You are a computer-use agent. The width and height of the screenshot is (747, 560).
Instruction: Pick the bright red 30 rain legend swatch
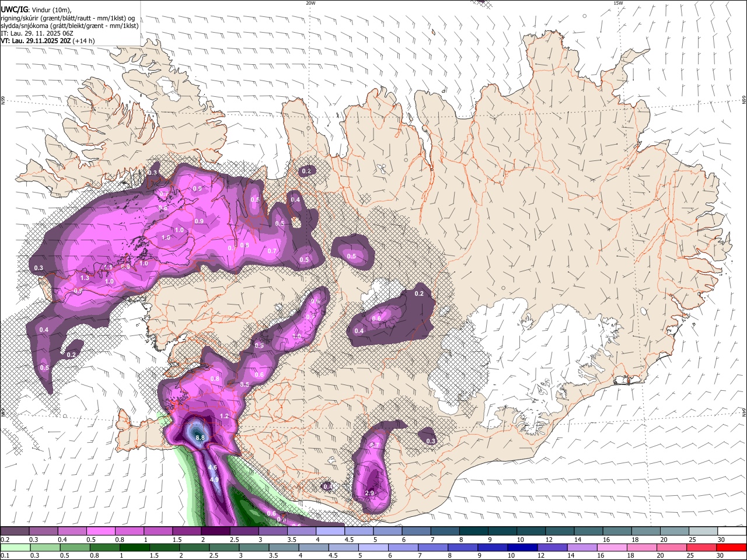click(x=730, y=547)
